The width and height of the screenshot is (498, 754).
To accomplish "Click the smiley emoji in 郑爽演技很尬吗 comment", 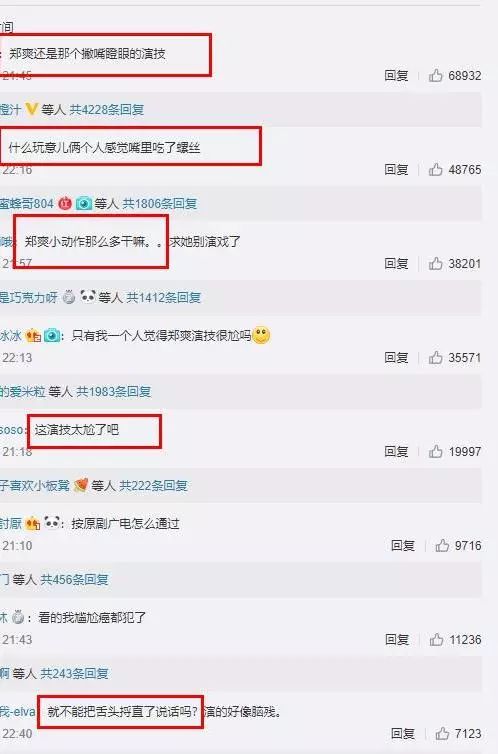I will point(261,335).
